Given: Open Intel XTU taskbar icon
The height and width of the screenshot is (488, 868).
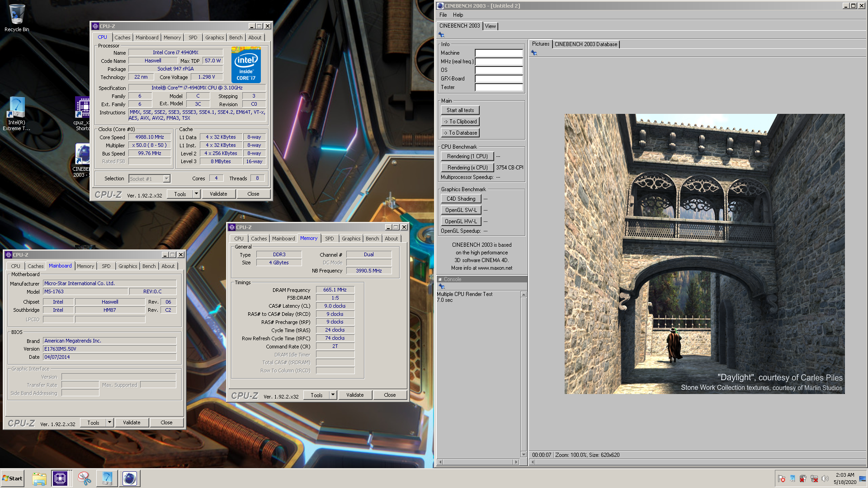Looking at the screenshot, I should (x=107, y=478).
